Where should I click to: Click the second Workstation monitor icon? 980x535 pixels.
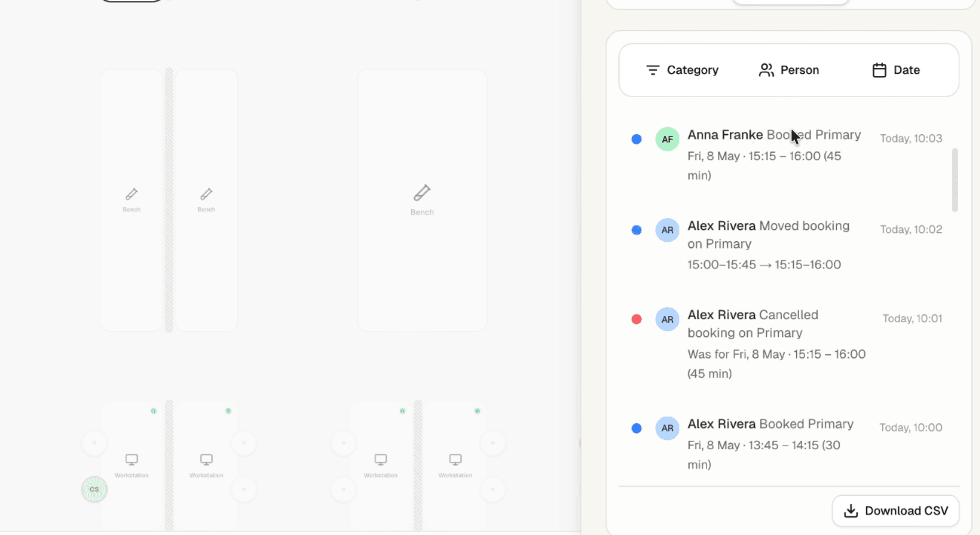coord(206,460)
